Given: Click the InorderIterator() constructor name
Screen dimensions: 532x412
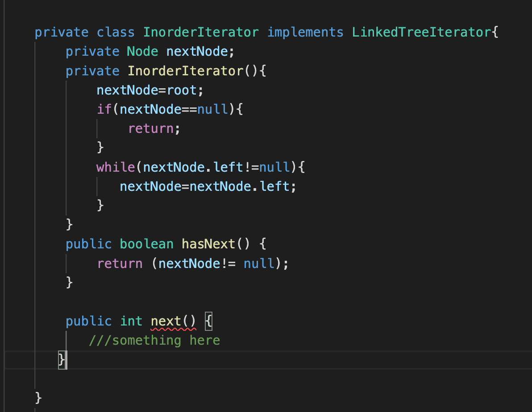Looking at the screenshot, I should coord(185,71).
